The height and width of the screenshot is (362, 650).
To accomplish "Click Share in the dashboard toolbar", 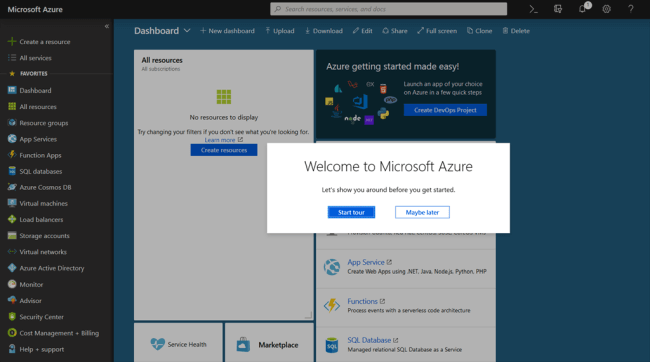I will coord(395,31).
